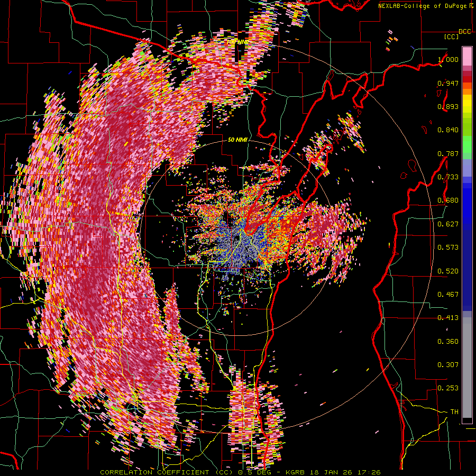Click the 0.253 scale value
The width and height of the screenshot is (476, 476).
click(x=448, y=388)
